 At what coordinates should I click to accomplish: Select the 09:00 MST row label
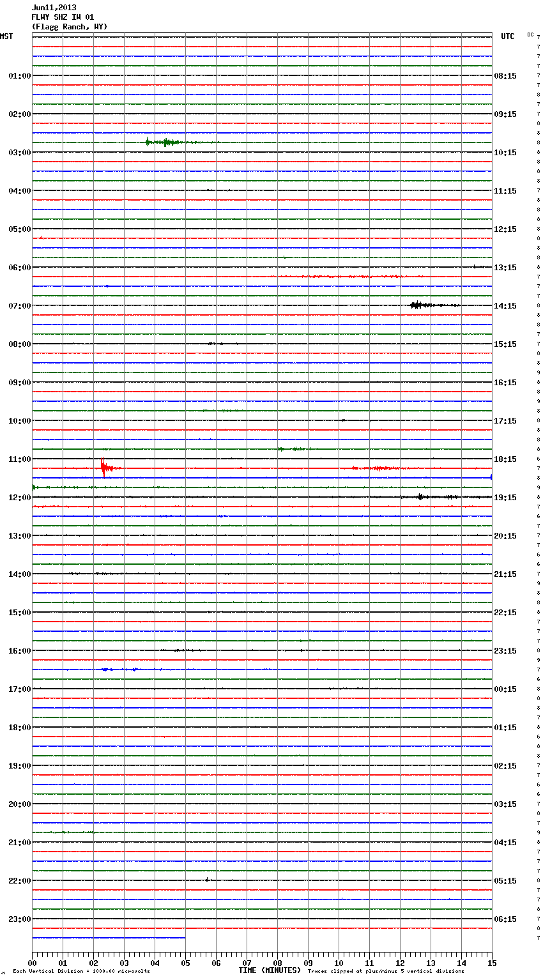pyautogui.click(x=20, y=383)
